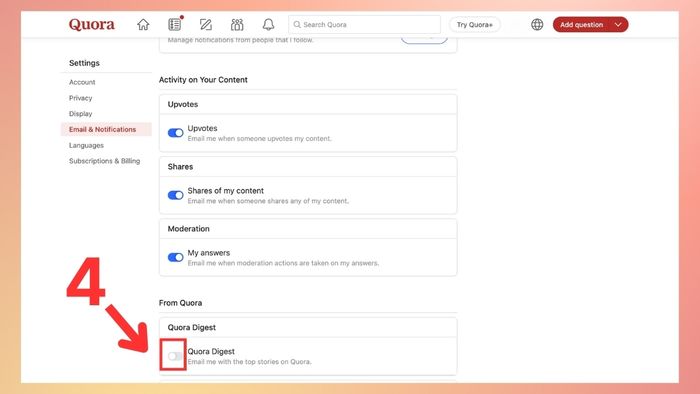Screen dimensions: 700x394
Task: Open the Spaces people icon
Action: pos(237,25)
